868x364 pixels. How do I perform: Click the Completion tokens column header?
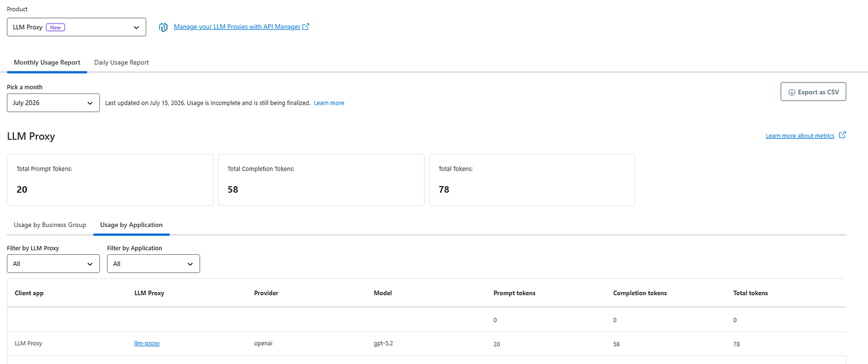coord(640,293)
